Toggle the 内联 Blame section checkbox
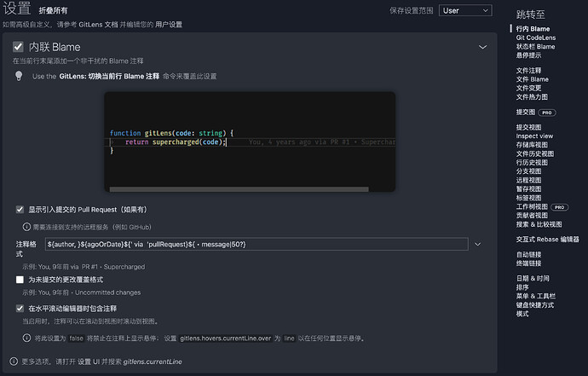 click(x=18, y=47)
